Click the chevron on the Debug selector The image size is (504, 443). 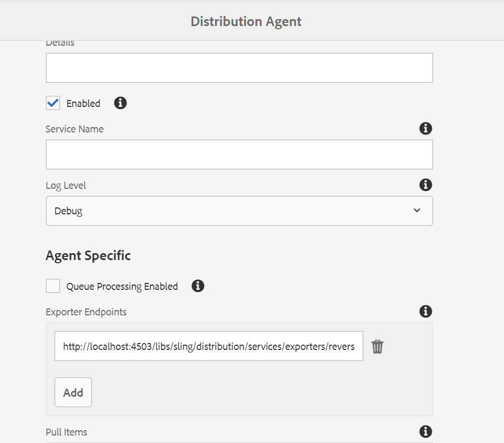coord(417,210)
